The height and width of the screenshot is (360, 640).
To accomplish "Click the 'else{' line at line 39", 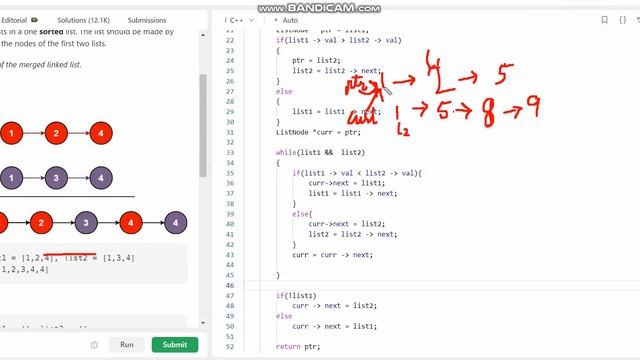I will 302,214.
